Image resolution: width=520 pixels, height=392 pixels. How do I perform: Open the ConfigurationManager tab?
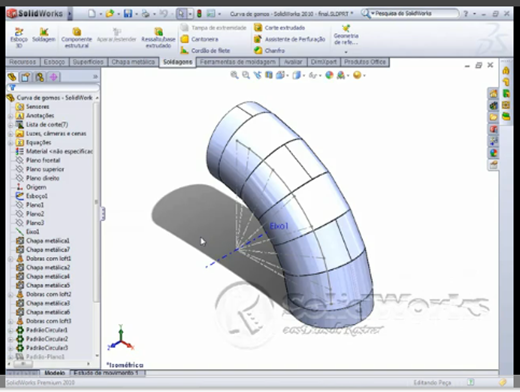[x=40, y=77]
